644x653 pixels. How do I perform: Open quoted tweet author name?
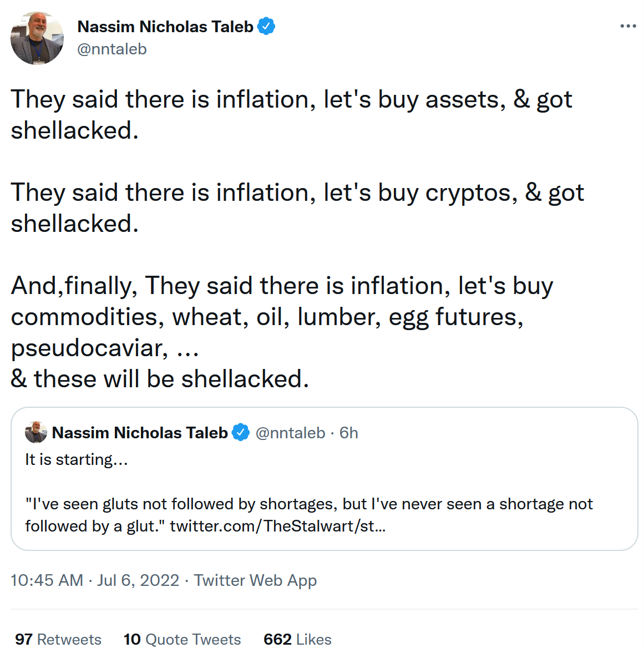pos(140,432)
